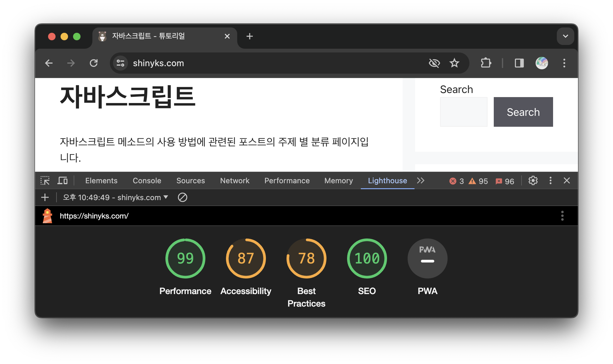Close the 자바스크립트 - 튜토리얼 tab
The height and width of the screenshot is (364, 613).
tap(227, 36)
